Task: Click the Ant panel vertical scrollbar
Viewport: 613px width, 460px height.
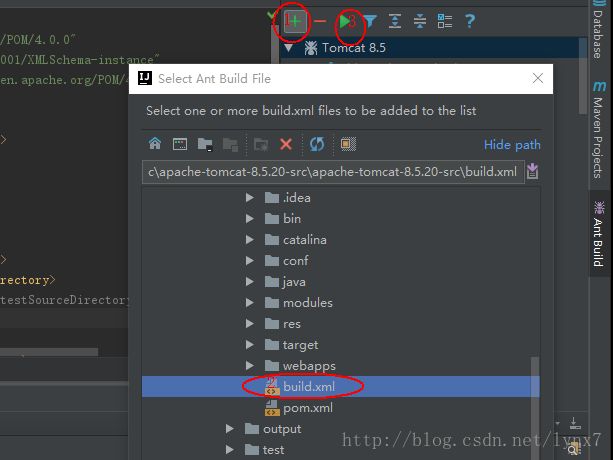Action: tap(583, 75)
